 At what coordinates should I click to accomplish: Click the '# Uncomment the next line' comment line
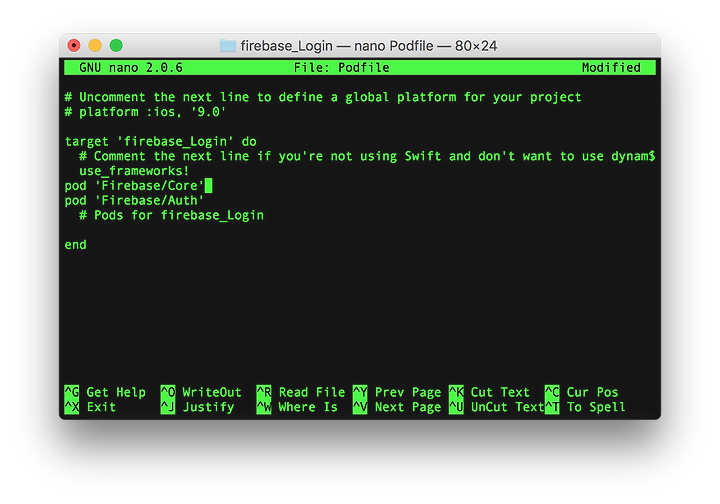[x=323, y=97]
